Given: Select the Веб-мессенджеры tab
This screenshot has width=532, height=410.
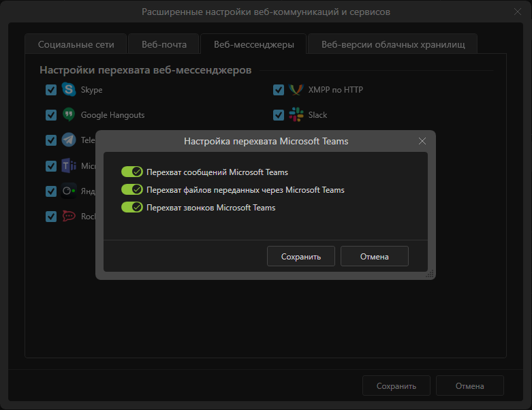Looking at the screenshot, I should [x=254, y=44].
